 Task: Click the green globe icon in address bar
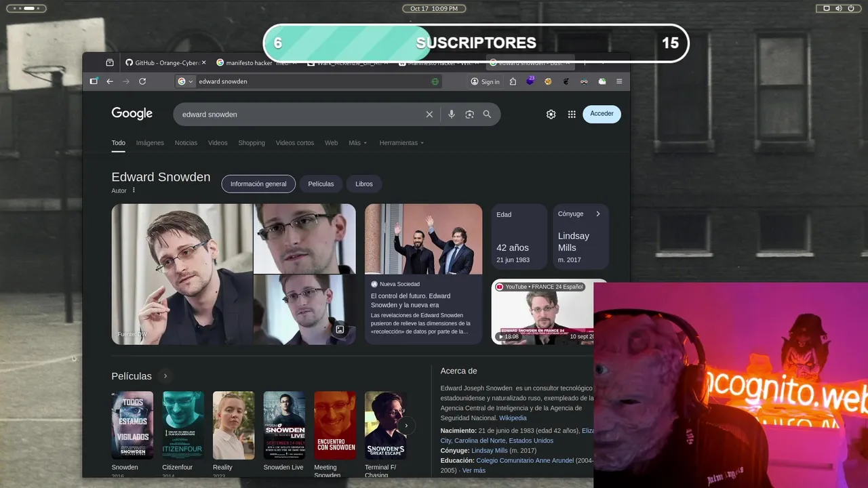pyautogui.click(x=435, y=81)
